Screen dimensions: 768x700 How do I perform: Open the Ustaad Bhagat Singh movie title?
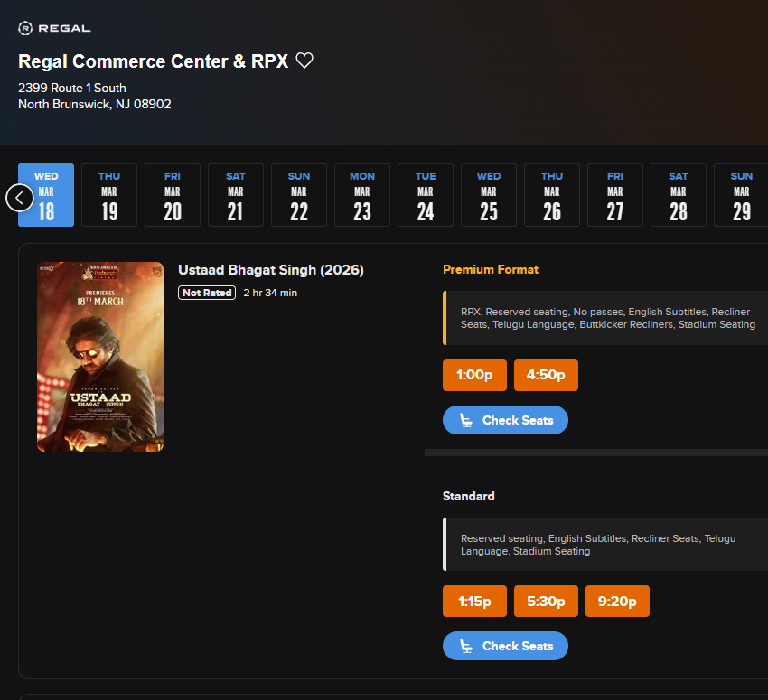270,269
